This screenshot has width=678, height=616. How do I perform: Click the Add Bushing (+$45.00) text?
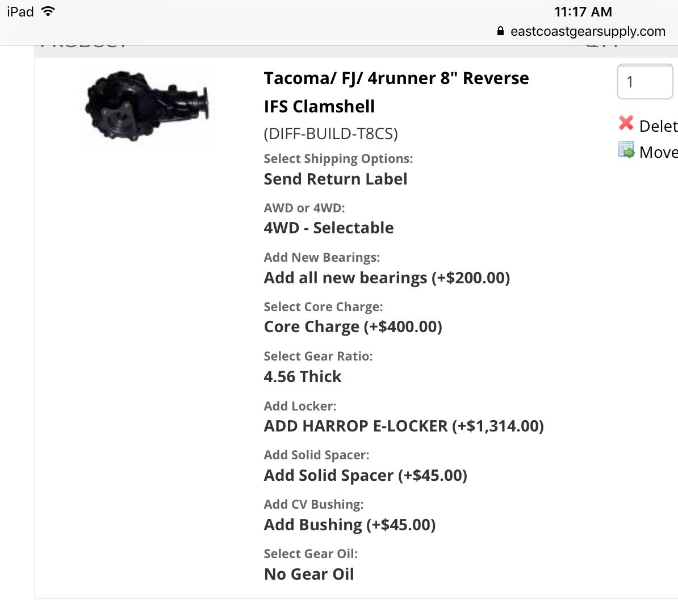[x=350, y=525]
